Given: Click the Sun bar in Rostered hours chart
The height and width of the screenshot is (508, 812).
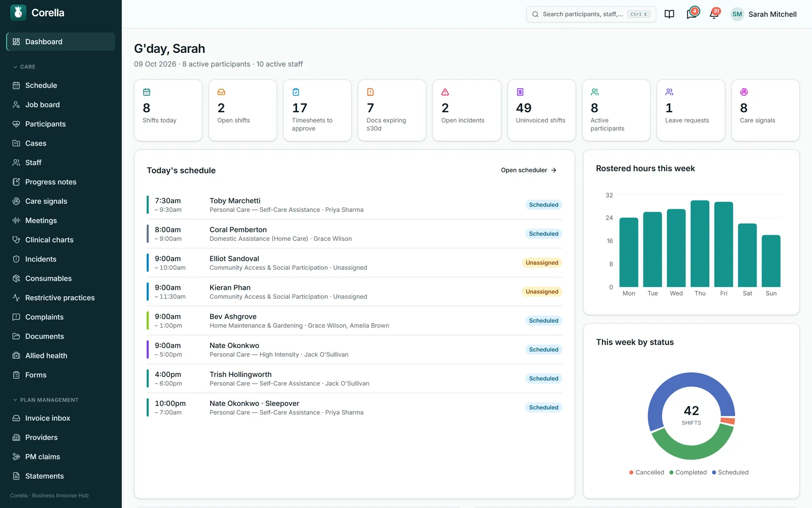Looking at the screenshot, I should pos(771,261).
